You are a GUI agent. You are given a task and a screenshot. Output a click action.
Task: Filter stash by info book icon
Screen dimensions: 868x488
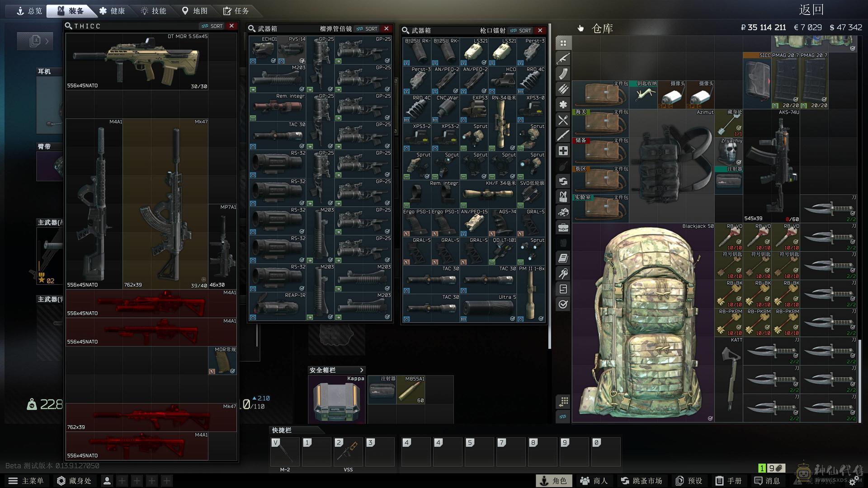point(563,258)
